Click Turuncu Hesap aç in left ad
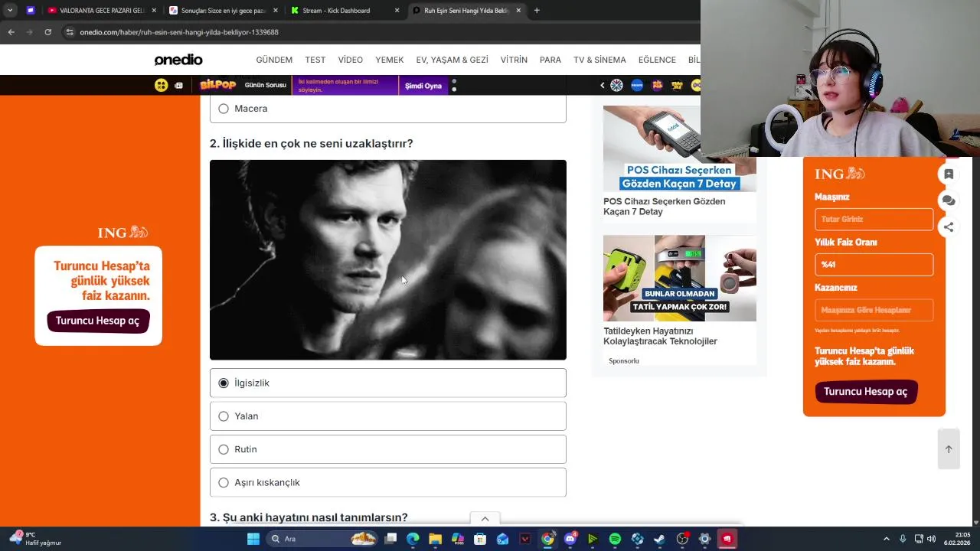980x551 pixels. tap(98, 321)
